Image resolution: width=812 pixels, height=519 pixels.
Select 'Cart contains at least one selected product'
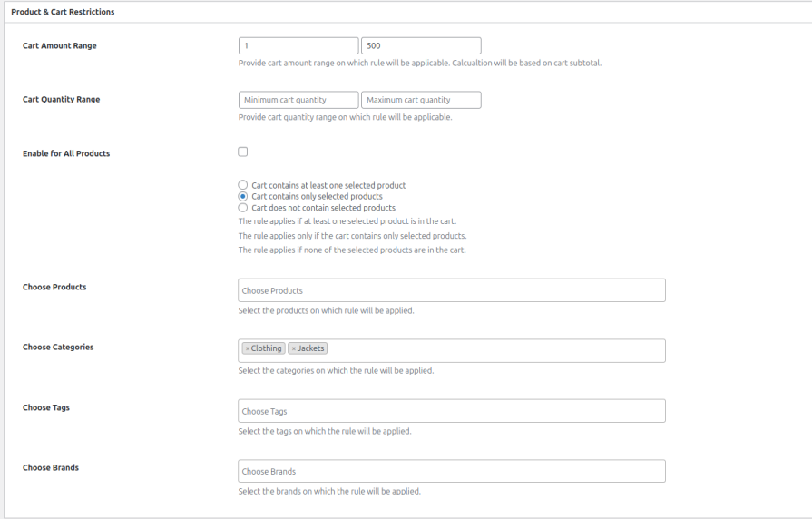click(242, 185)
